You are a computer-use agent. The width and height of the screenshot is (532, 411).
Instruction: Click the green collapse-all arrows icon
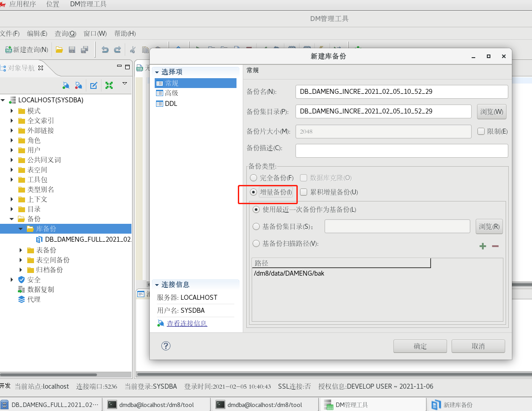coord(109,85)
